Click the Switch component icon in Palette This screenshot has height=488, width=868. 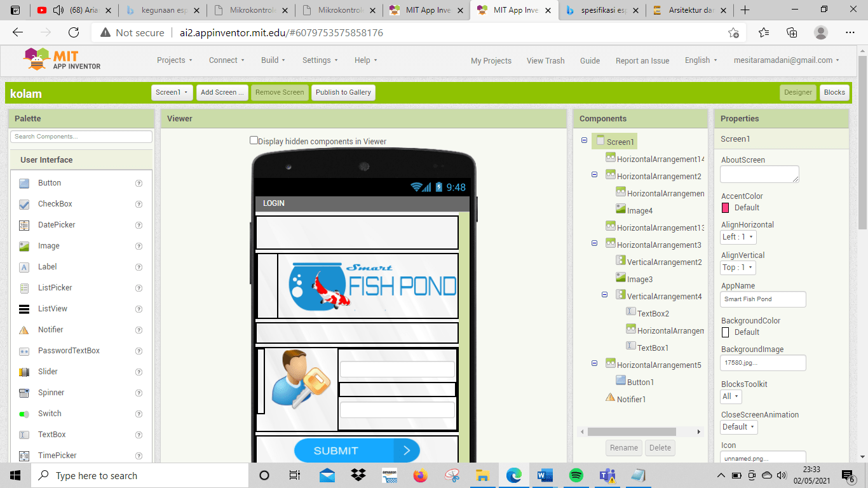pyautogui.click(x=24, y=414)
